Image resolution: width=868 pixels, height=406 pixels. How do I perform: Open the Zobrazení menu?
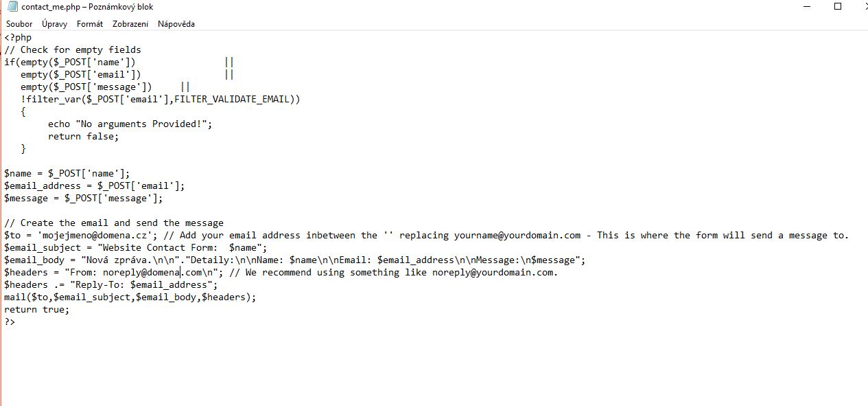point(130,24)
